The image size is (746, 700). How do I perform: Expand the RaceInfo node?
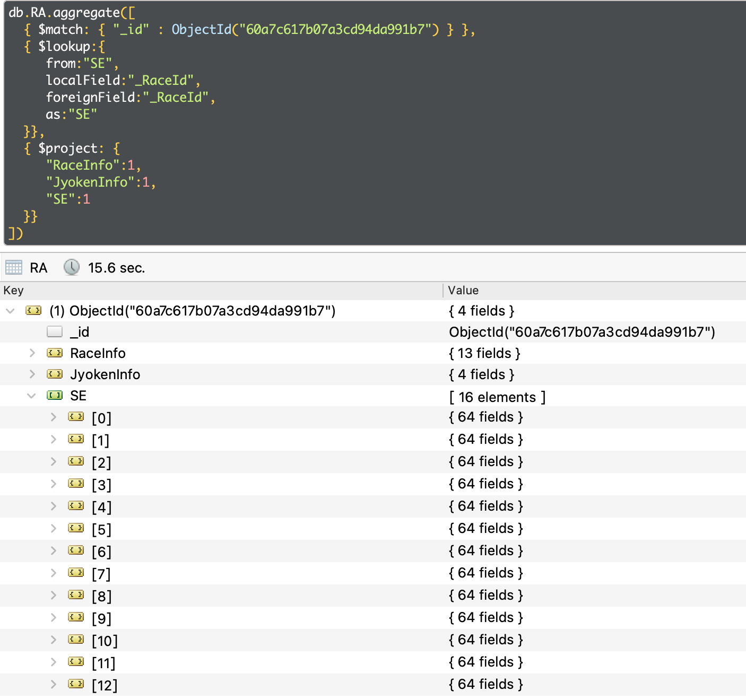coord(32,353)
